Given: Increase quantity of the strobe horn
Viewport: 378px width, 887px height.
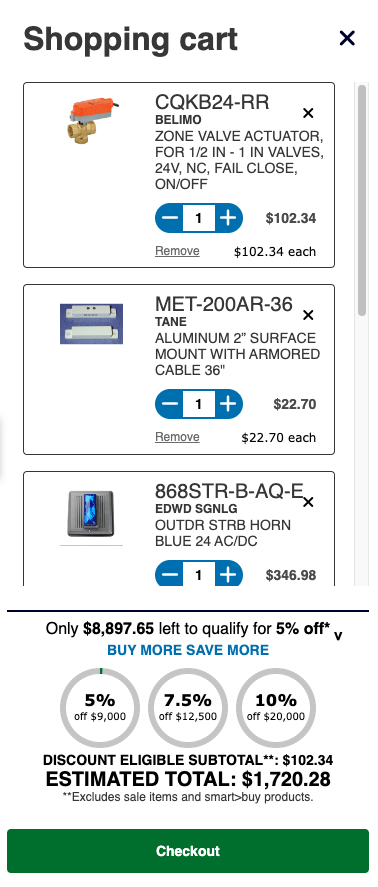Looking at the screenshot, I should click(x=228, y=575).
